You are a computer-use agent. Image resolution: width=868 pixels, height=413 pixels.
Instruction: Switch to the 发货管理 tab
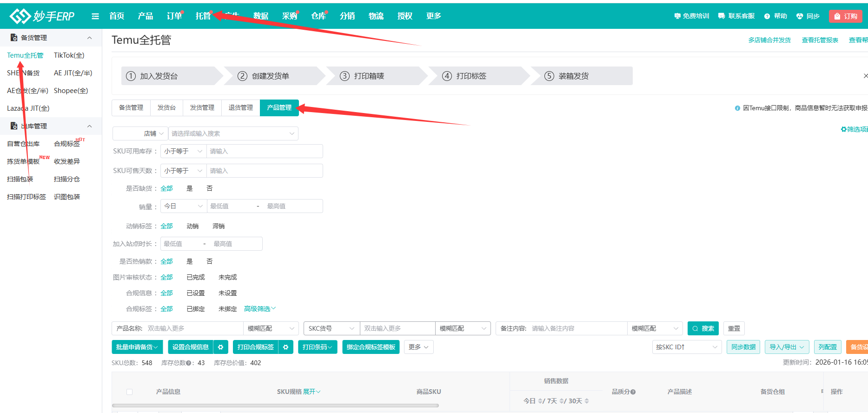coord(202,107)
